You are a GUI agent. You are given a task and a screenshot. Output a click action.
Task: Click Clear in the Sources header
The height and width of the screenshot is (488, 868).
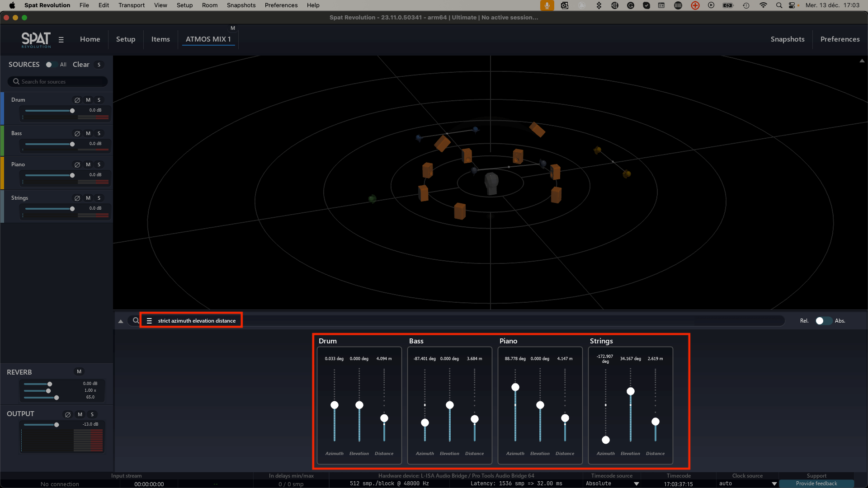[x=81, y=65]
